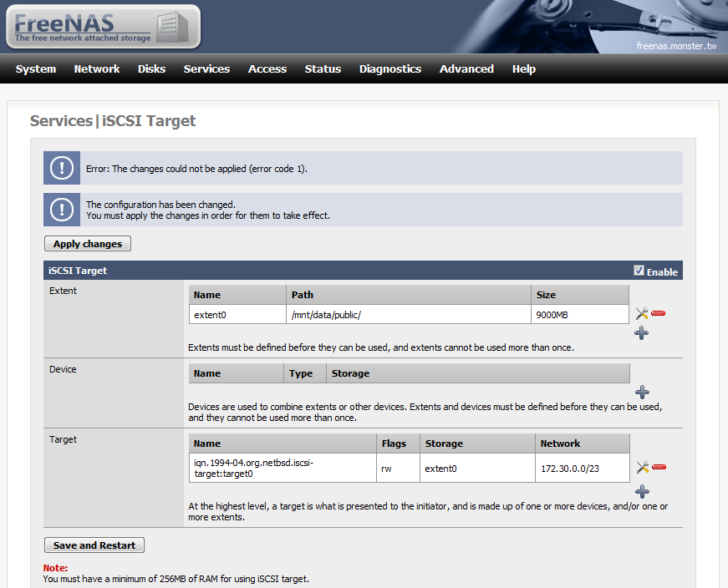728x588 pixels.
Task: Click the Apply changes button
Action: [88, 244]
